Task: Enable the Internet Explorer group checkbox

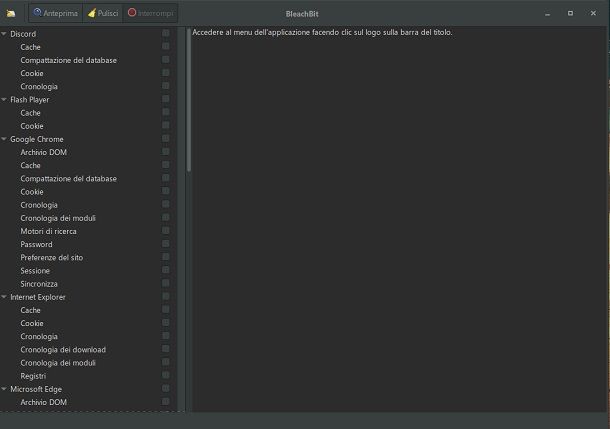Action: point(166,296)
